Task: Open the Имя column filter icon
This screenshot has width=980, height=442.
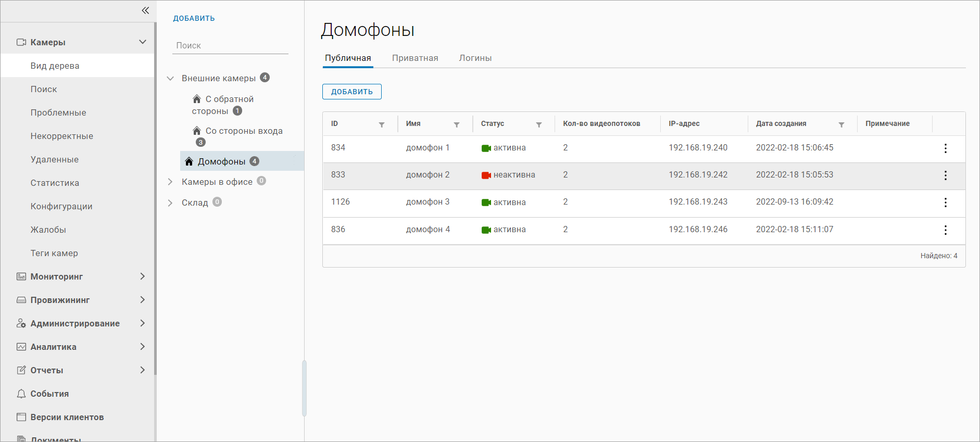Action: (x=457, y=124)
